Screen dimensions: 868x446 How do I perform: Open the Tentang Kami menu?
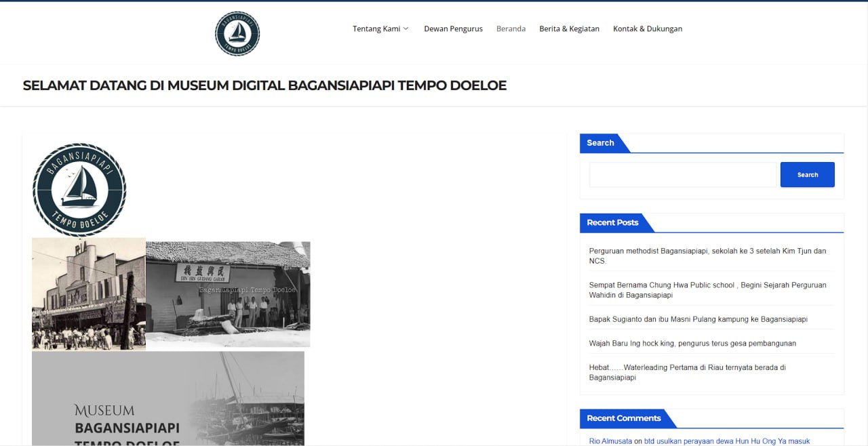[376, 29]
